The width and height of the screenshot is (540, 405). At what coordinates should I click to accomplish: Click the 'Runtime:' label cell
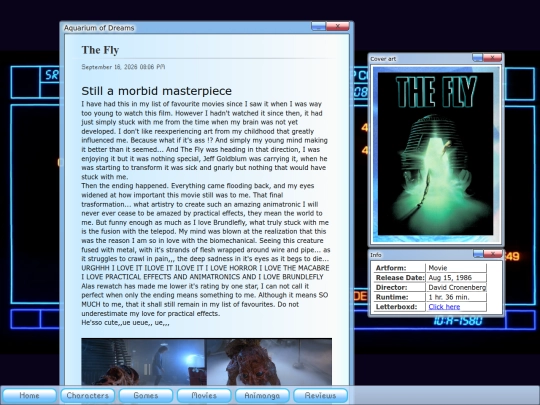tap(399, 297)
